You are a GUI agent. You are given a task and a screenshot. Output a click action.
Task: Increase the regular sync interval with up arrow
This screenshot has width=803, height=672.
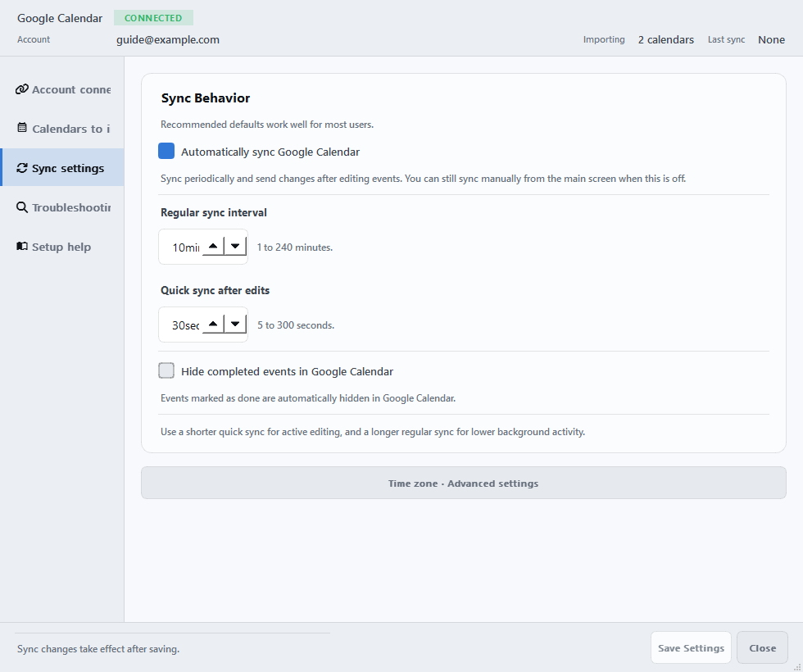[x=213, y=247]
